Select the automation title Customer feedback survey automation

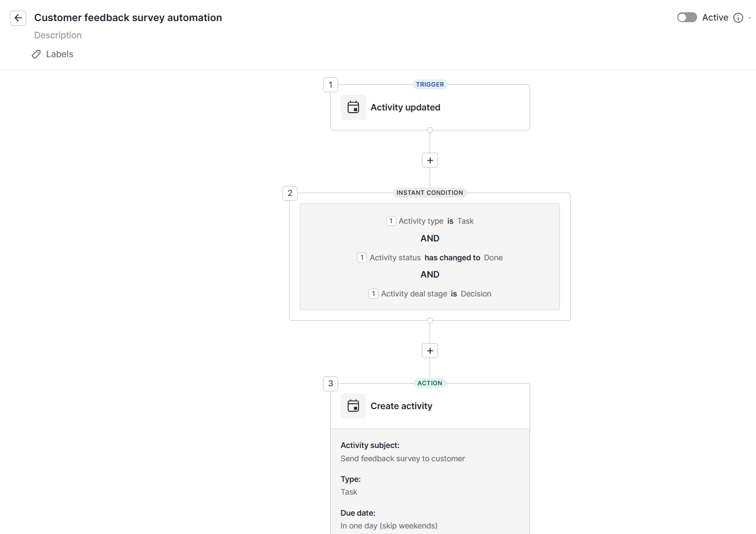coord(128,17)
